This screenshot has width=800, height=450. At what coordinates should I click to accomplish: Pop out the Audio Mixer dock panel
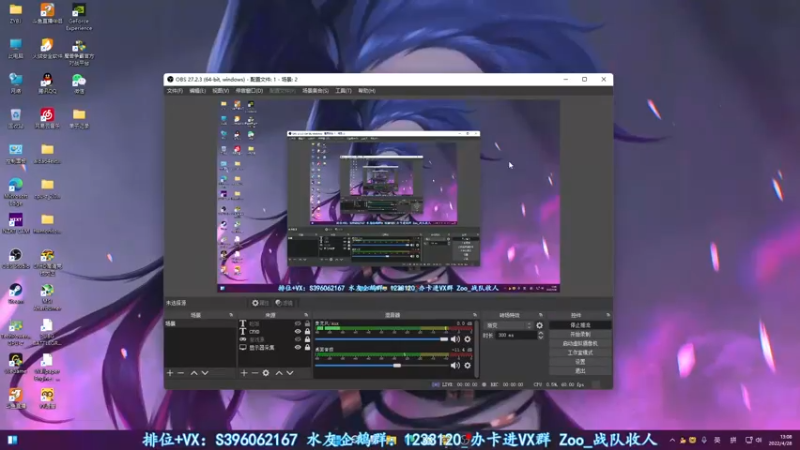click(475, 315)
